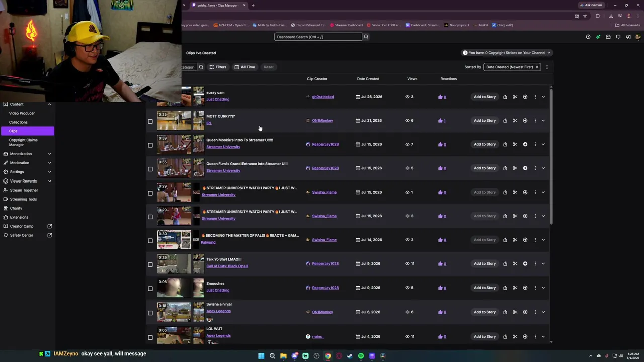Expand the sussy cam clip row

543,97
